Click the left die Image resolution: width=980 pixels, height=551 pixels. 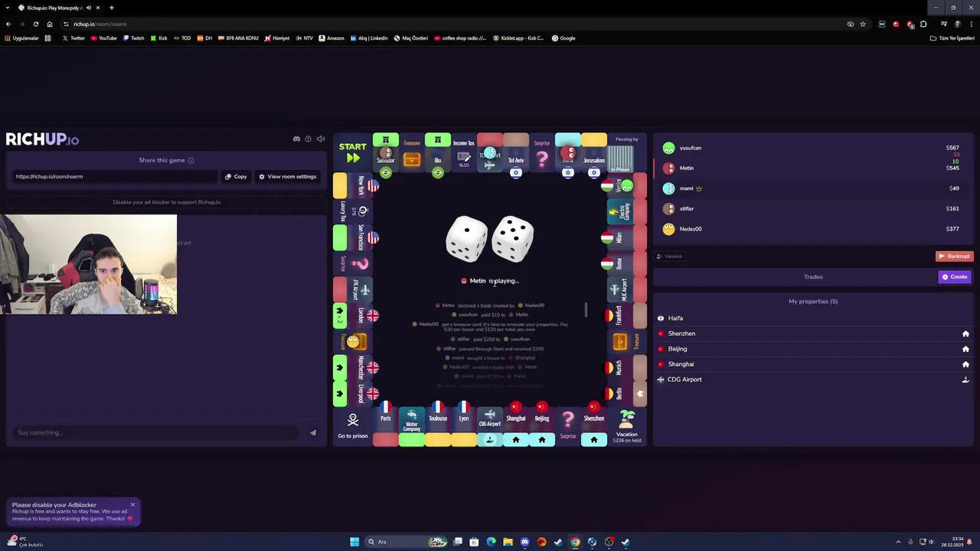coord(466,239)
